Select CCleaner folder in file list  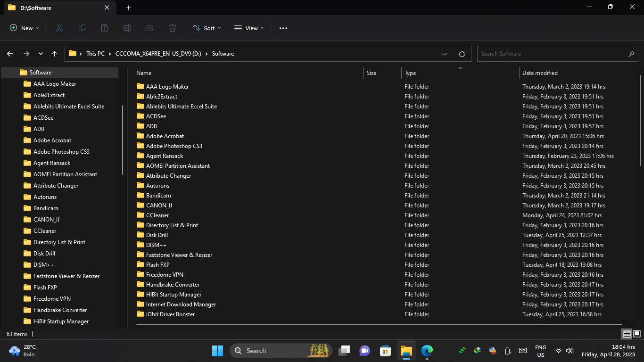[x=152, y=215]
